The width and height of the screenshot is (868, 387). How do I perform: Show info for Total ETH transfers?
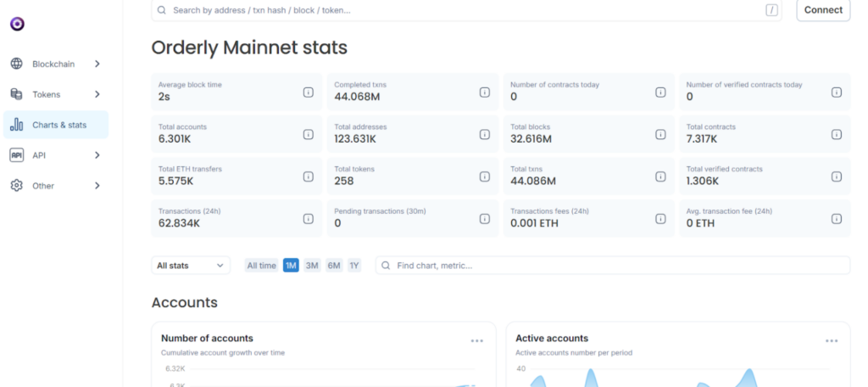(x=309, y=177)
